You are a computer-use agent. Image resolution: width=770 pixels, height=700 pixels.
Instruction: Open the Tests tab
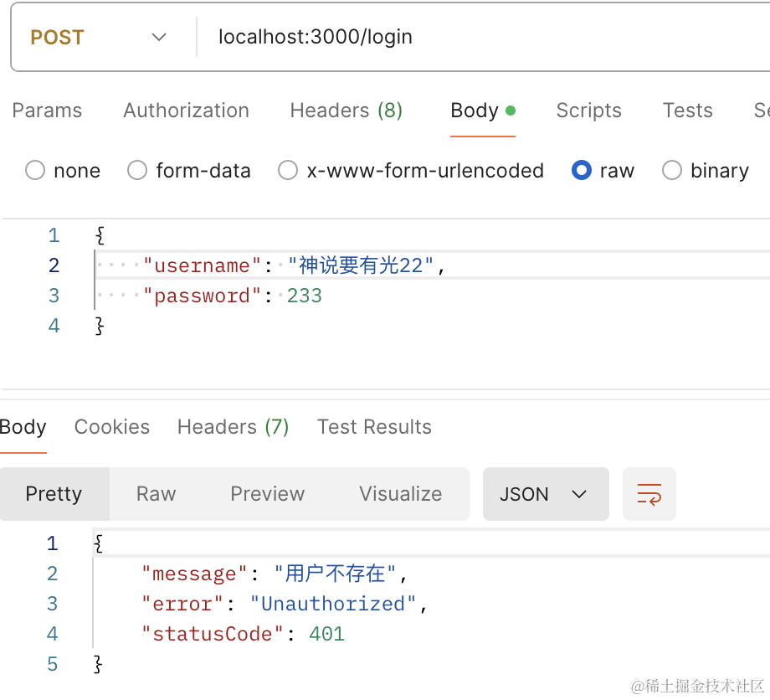pos(687,111)
